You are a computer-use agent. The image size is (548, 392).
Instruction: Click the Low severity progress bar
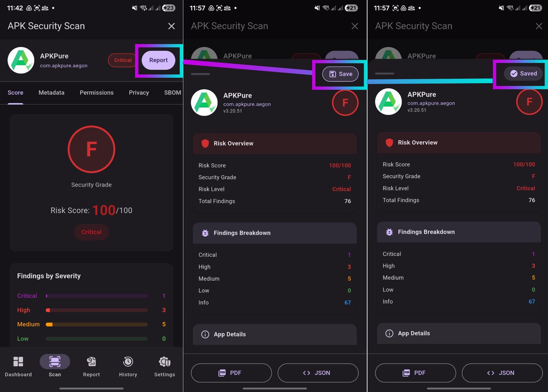click(97, 339)
